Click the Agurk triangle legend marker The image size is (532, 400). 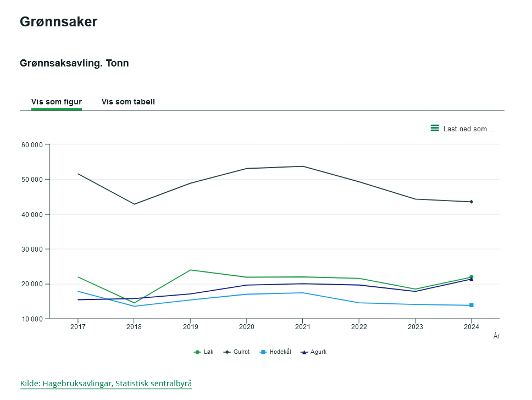304,352
